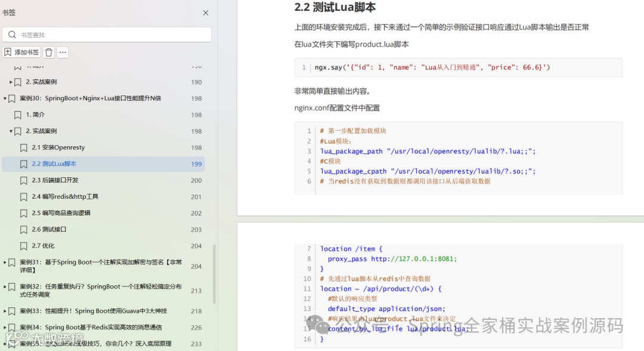The height and width of the screenshot is (351, 644).
Task: Click the bookmark panel vertical scrollbar
Action: pyautogui.click(x=214, y=274)
